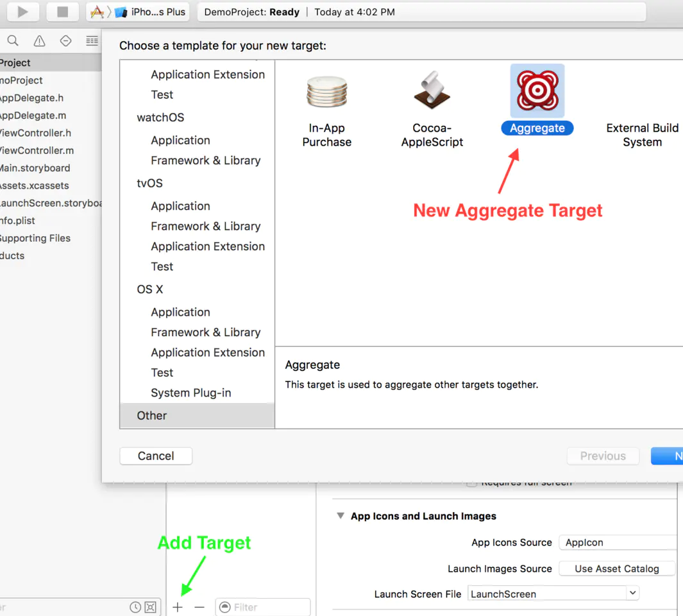The height and width of the screenshot is (616, 683).
Task: Cancel the new target dialog
Action: point(156,456)
